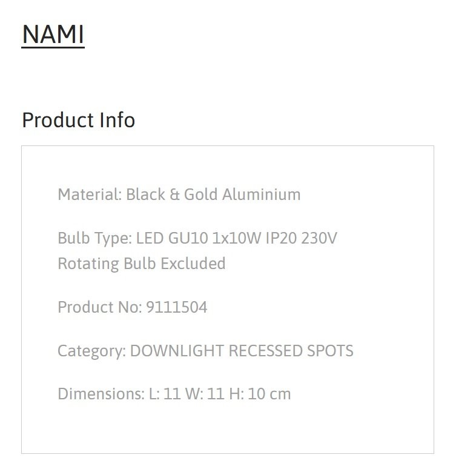Click the Rotating Bulb Excluded line
Viewport: 476px width, 469px height.
142,264
